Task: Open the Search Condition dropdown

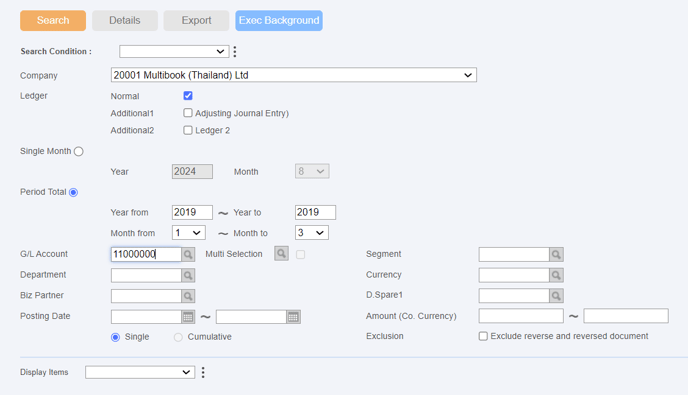Action: click(x=174, y=51)
